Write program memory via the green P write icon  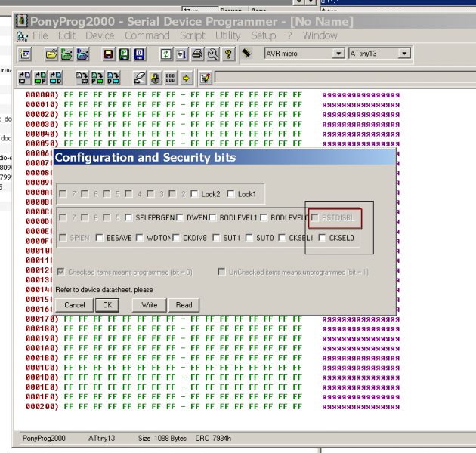[97, 78]
